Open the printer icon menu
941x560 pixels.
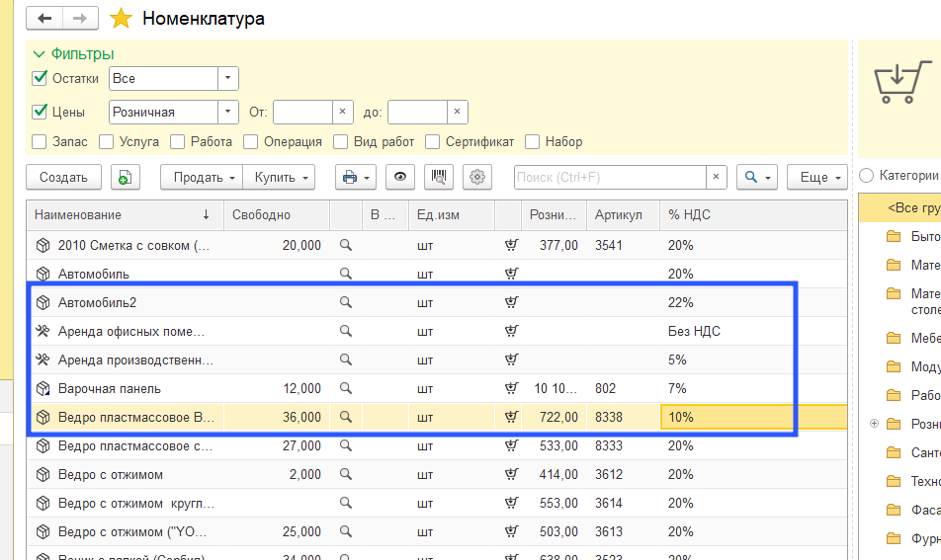(355, 177)
